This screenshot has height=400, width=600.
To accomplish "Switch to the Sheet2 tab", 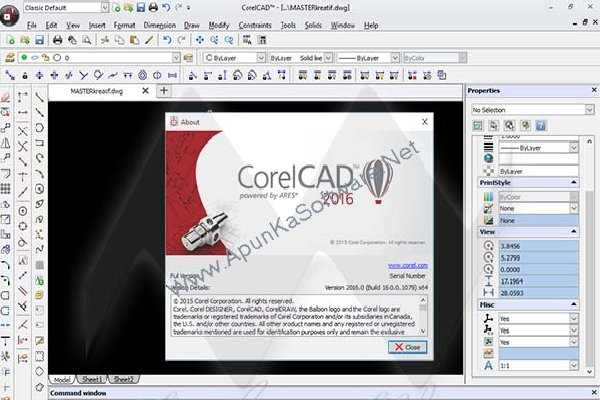I will click(123, 379).
